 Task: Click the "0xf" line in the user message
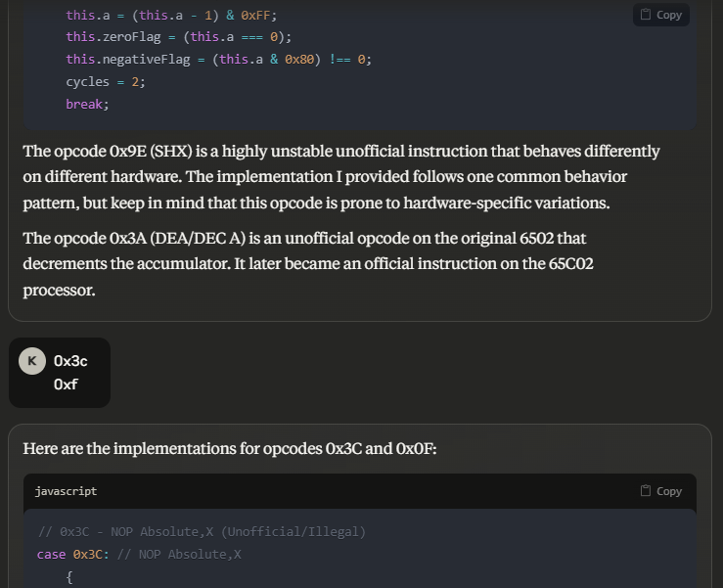coord(66,384)
